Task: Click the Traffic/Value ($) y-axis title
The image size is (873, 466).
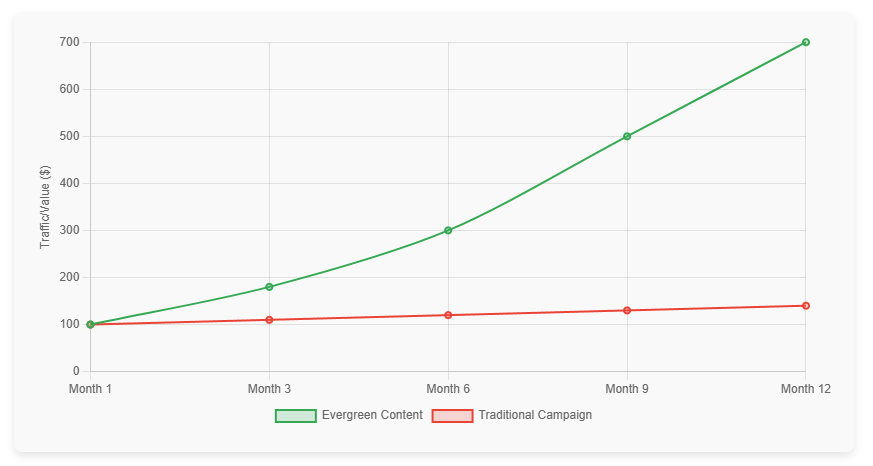Action: [44, 207]
